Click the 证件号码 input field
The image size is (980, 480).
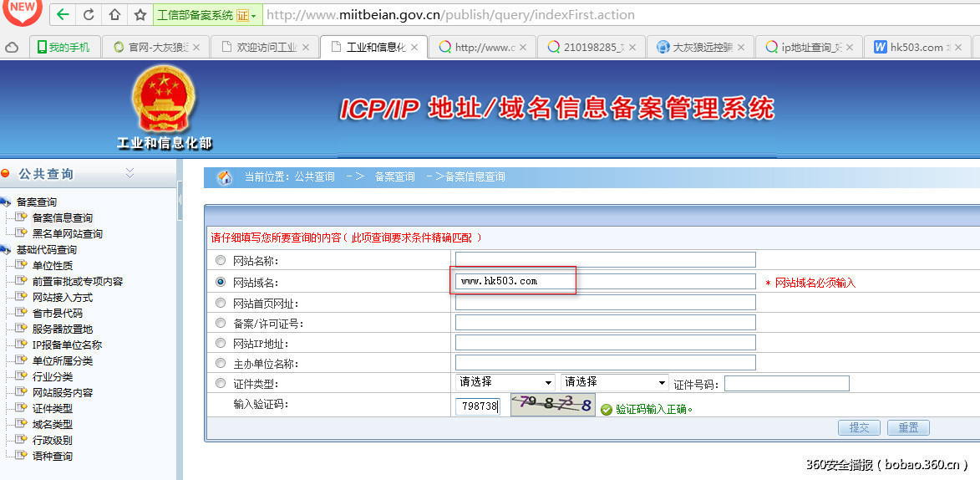786,383
